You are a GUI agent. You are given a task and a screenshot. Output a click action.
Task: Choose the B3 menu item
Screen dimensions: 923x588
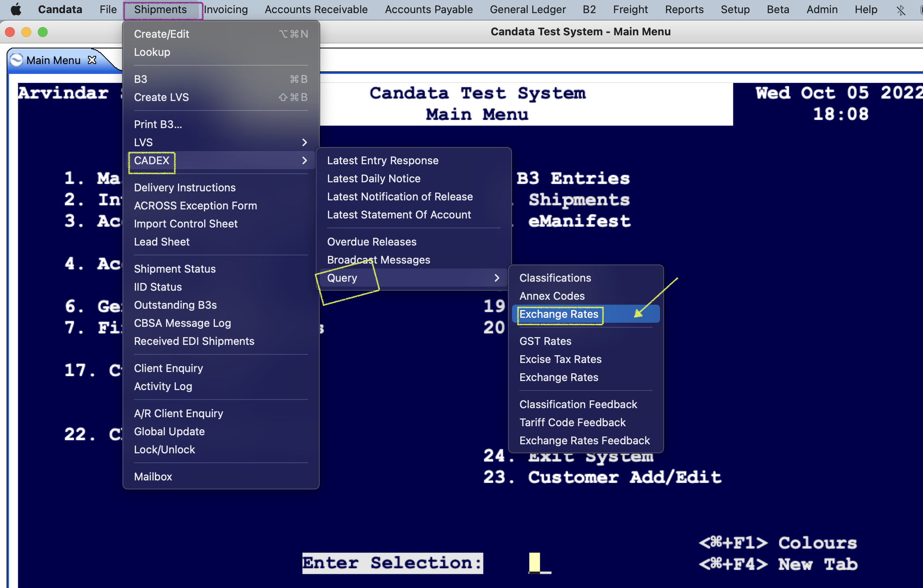221,79
